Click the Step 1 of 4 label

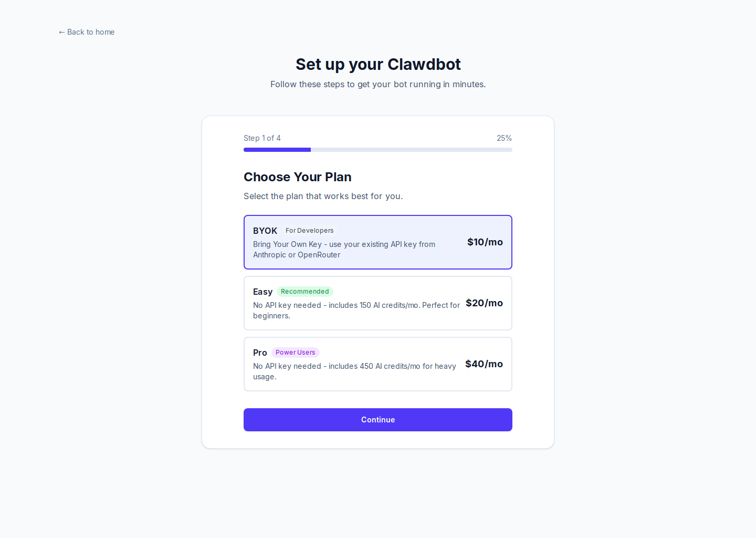[262, 138]
